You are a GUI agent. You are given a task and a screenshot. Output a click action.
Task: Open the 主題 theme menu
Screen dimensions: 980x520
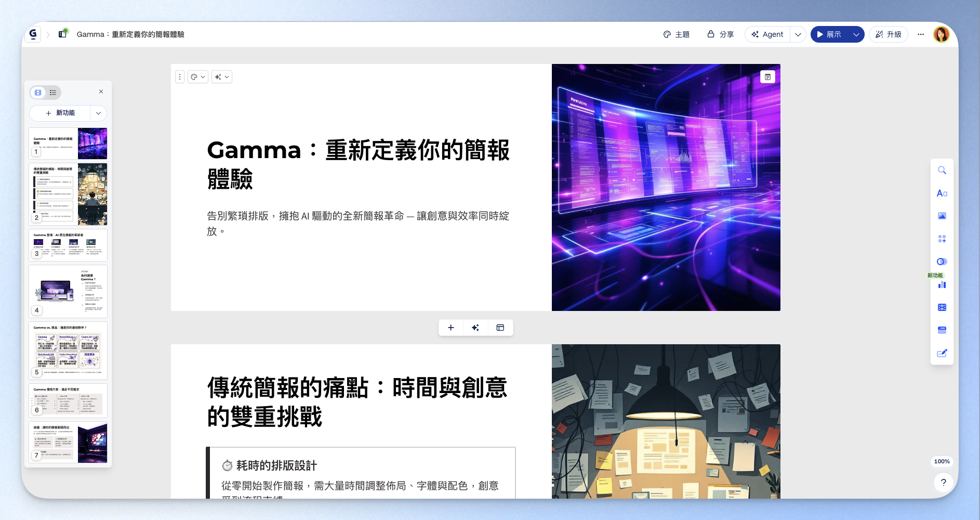click(676, 35)
